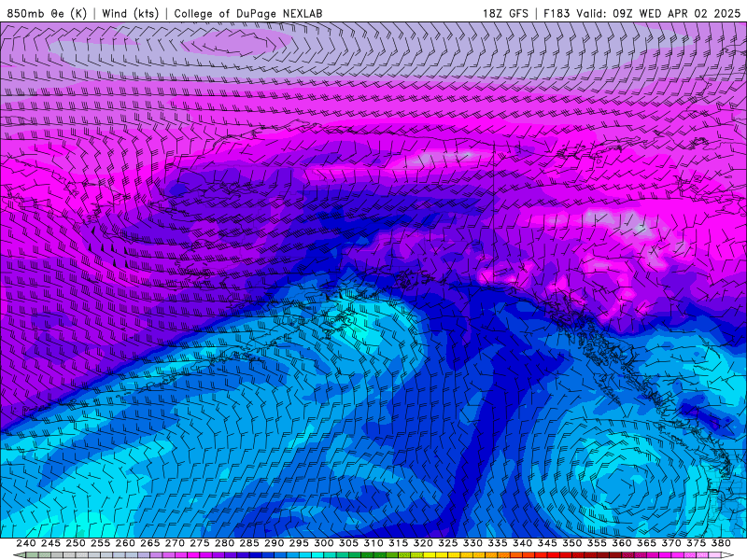Screen dimensions: 747x560
Task: Click the 245 value on the color scale
Action: (50, 543)
